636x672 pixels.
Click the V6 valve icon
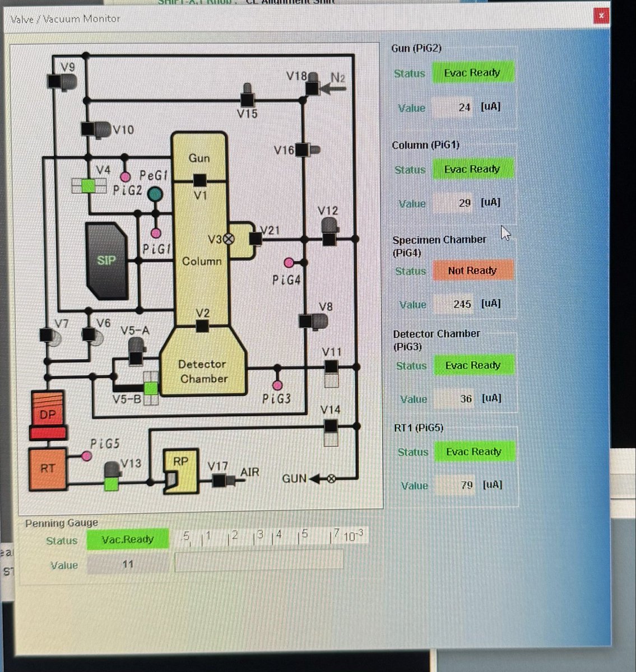click(x=92, y=335)
